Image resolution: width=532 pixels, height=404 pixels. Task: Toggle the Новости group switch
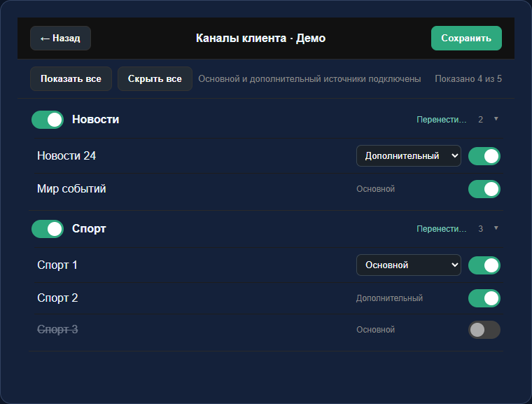click(x=48, y=120)
